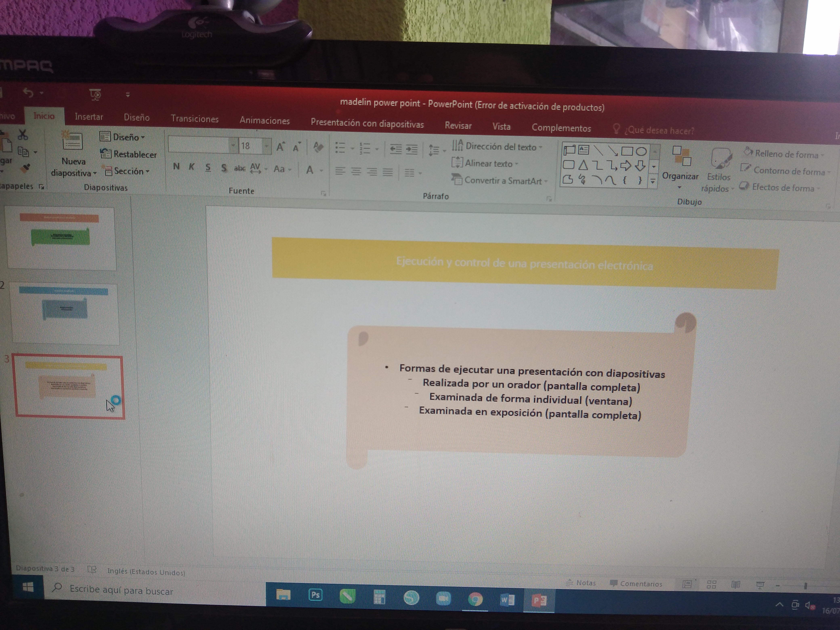This screenshot has width=840, height=630.
Task: Click Relleno de forma button
Action: [x=783, y=154]
